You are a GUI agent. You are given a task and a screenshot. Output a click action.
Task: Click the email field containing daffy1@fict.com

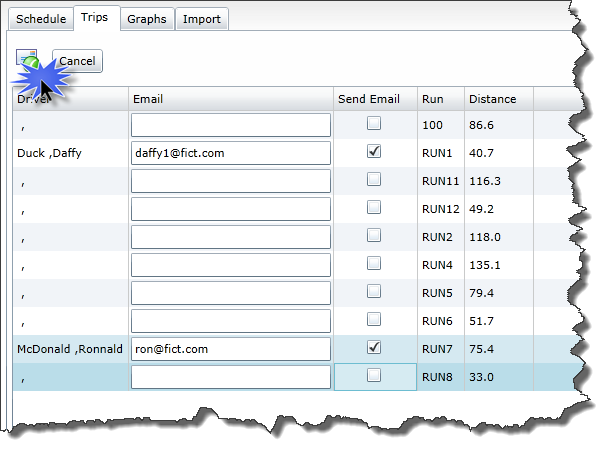click(231, 153)
